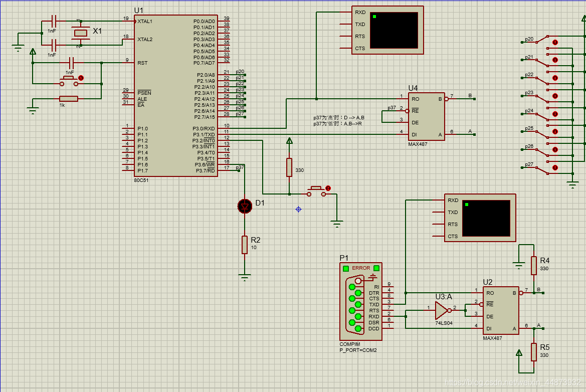Select resistor R4 on the B line
This screenshot has height=392, width=586.
tap(534, 266)
